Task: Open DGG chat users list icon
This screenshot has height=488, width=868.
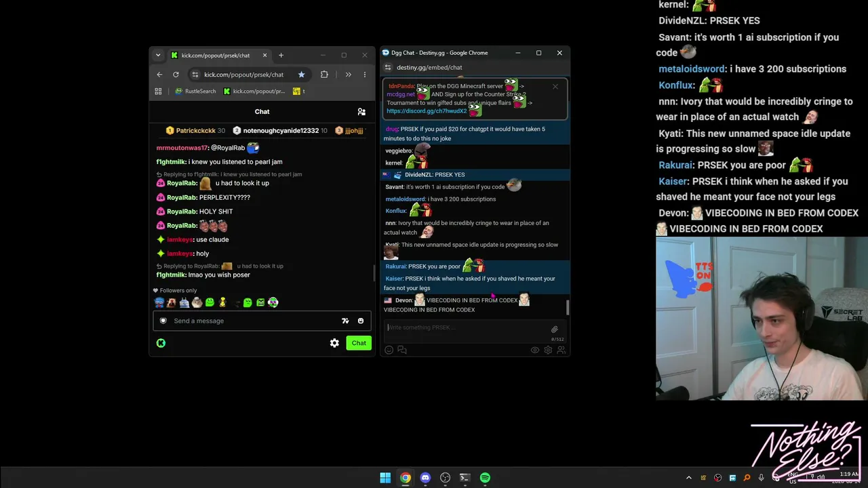Action: (x=561, y=350)
